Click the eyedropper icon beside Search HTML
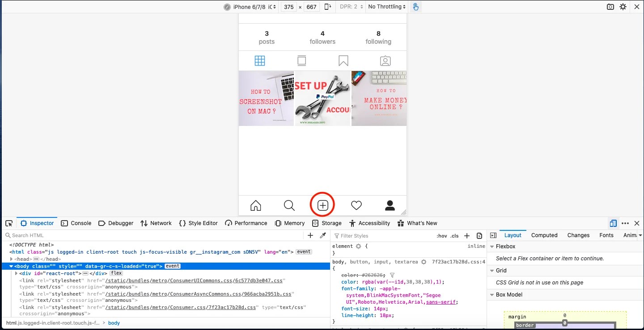Screen dimensions: 644x330 pos(323,235)
